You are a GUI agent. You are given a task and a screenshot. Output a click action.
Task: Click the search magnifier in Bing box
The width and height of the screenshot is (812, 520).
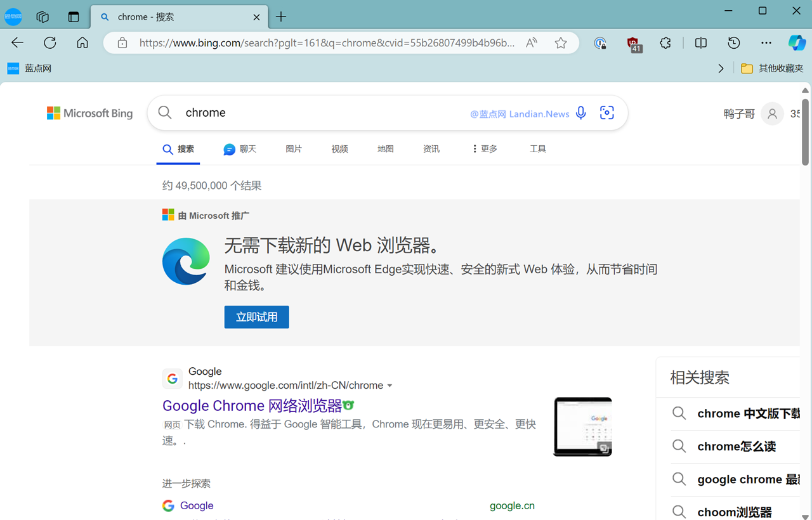165,113
